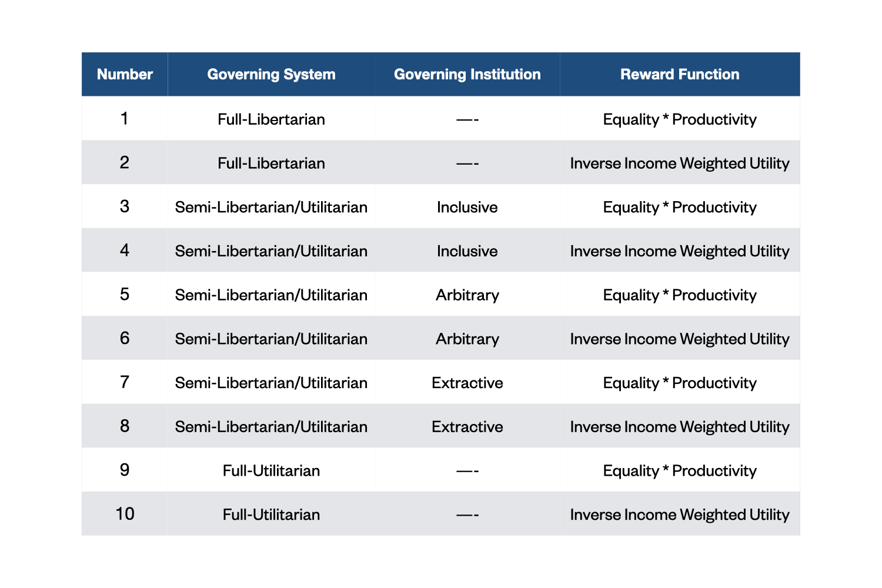Viewport: 882px width, 588px height.
Task: Select the row number 2 cell
Action: coord(125,163)
